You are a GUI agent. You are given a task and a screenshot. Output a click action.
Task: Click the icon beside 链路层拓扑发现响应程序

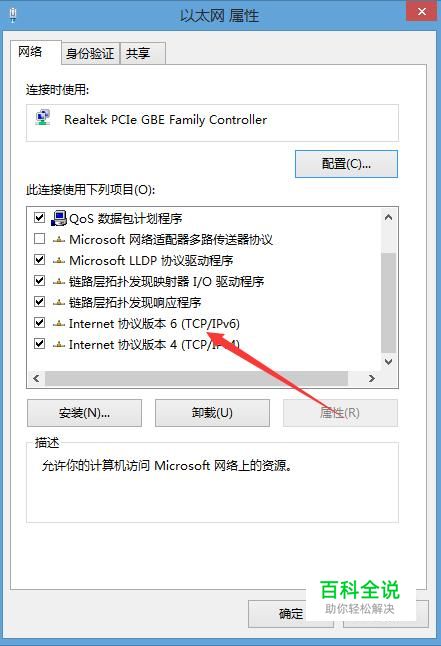pyautogui.click(x=59, y=302)
